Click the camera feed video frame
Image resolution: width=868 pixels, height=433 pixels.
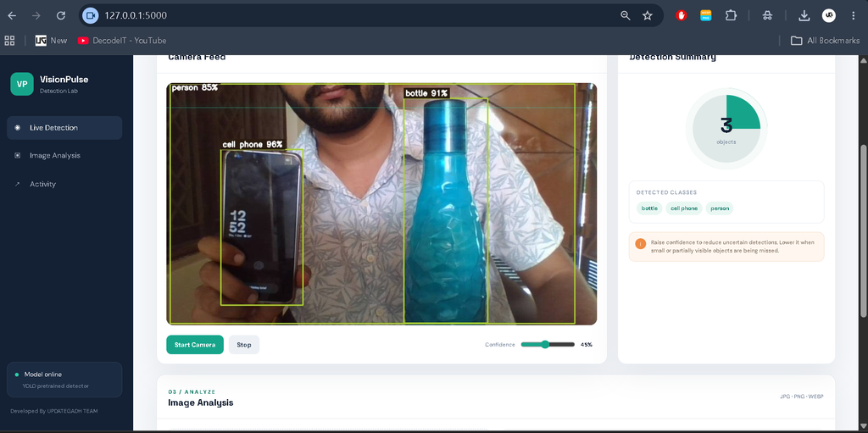(381, 203)
